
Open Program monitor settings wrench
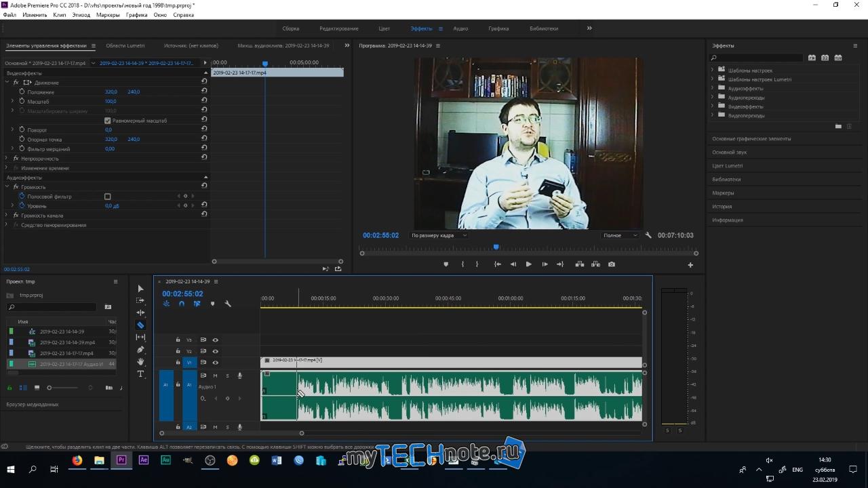(648, 235)
